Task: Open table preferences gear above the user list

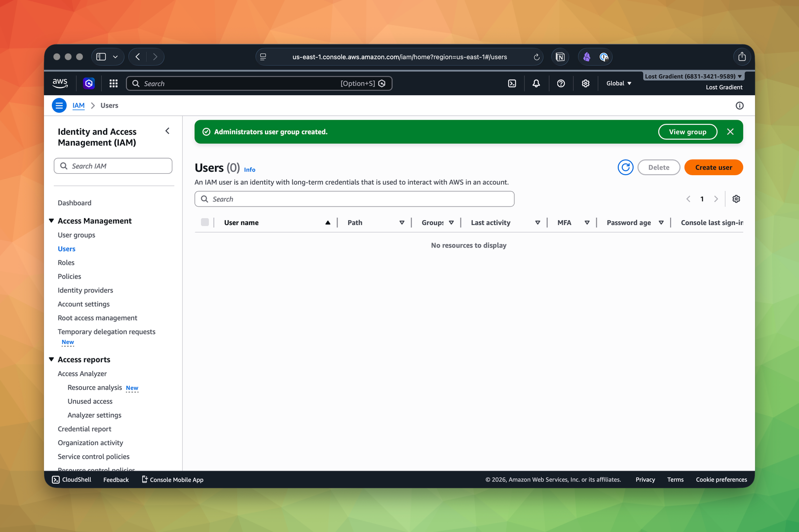Action: click(x=736, y=199)
